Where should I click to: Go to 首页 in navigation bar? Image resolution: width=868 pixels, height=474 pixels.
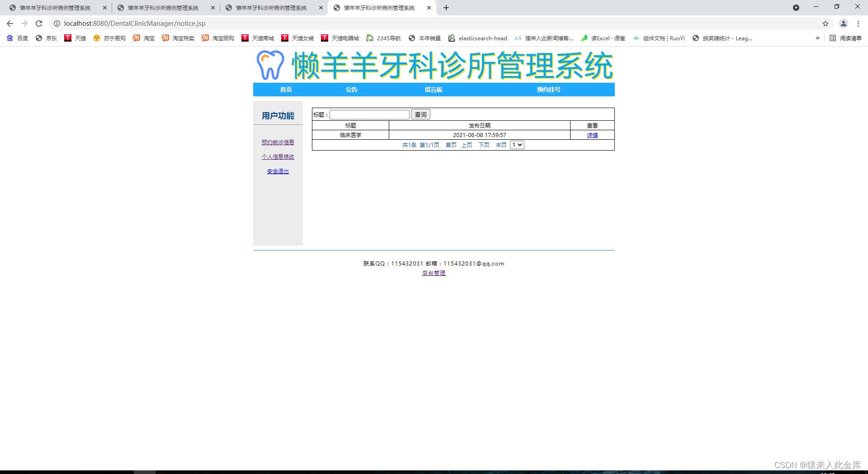click(x=286, y=90)
